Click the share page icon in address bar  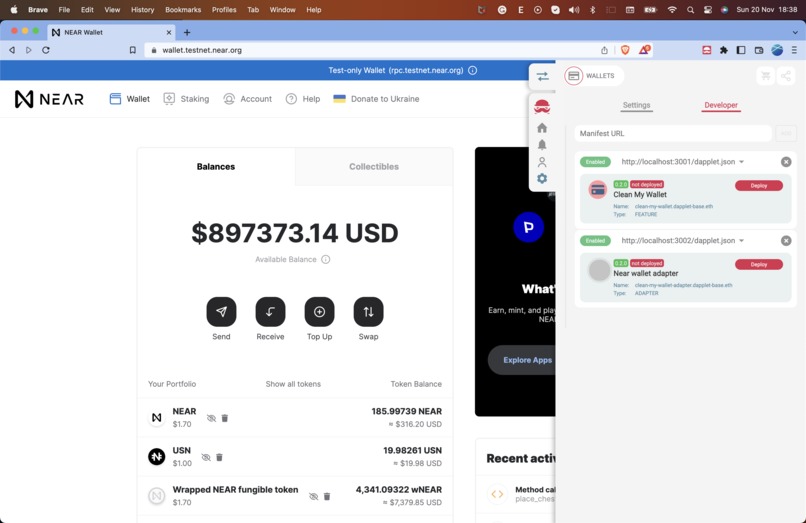click(604, 50)
